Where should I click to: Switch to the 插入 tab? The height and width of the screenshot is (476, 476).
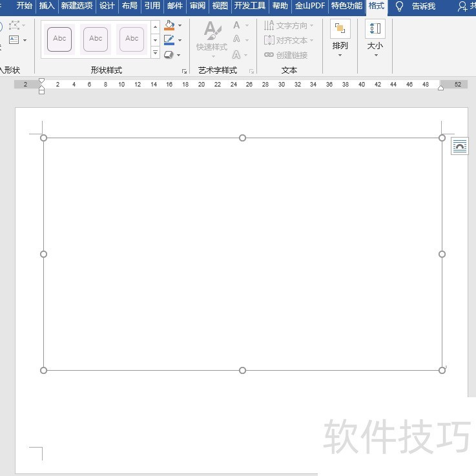pos(47,6)
